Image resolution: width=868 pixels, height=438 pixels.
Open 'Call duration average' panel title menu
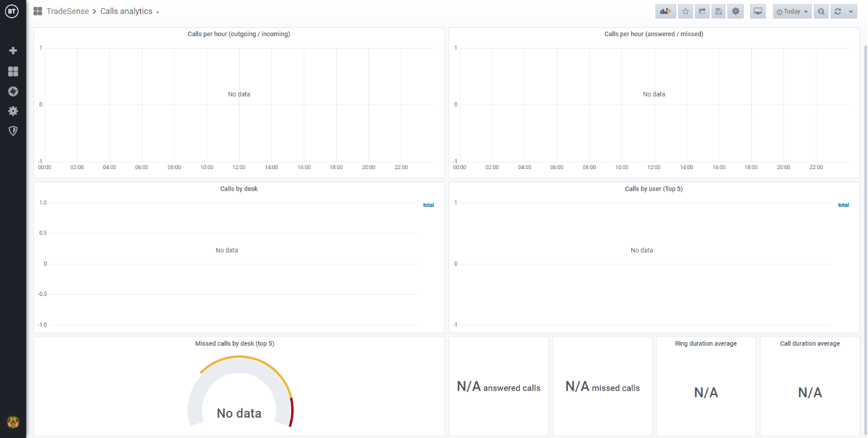pyautogui.click(x=810, y=343)
